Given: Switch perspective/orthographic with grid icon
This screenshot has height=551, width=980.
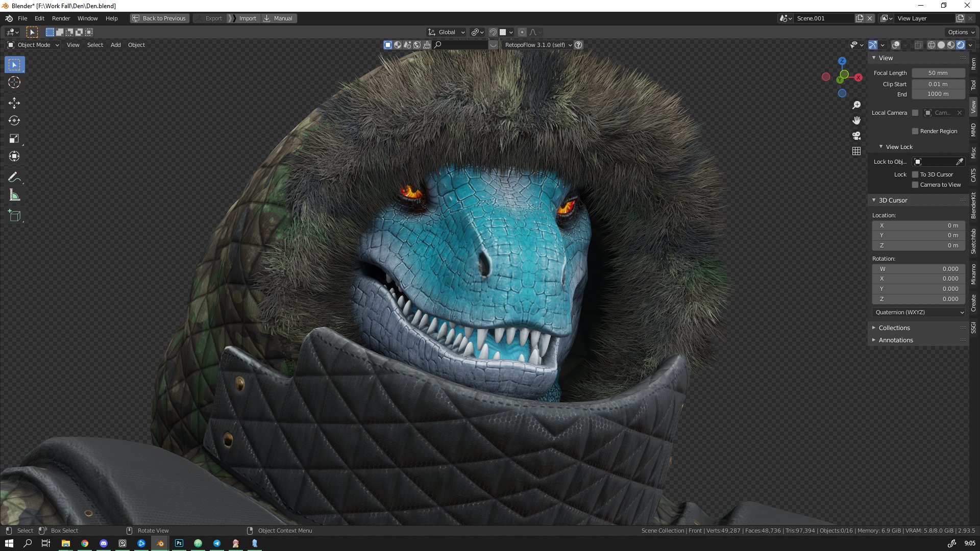Looking at the screenshot, I should (856, 151).
